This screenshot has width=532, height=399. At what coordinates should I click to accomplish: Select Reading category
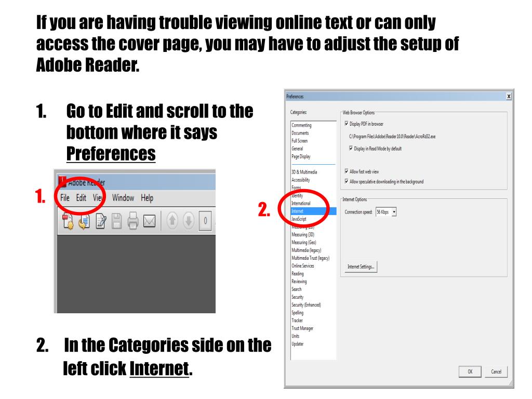[298, 273]
